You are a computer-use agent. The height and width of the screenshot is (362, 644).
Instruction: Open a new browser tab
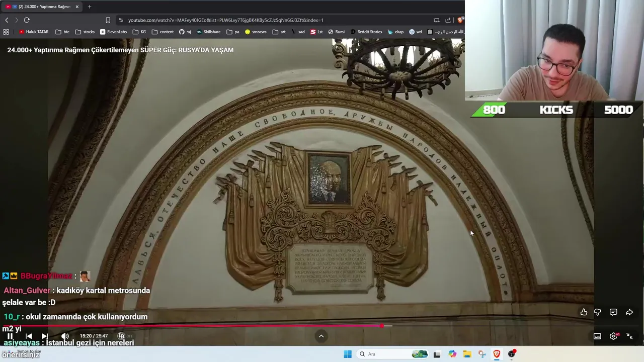click(x=89, y=7)
